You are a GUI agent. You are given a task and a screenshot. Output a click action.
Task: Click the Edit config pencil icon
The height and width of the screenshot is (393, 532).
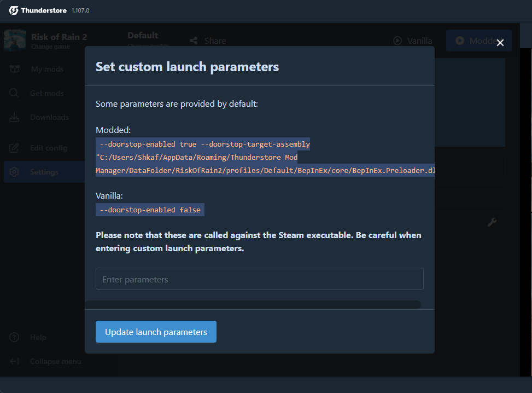[x=14, y=148]
